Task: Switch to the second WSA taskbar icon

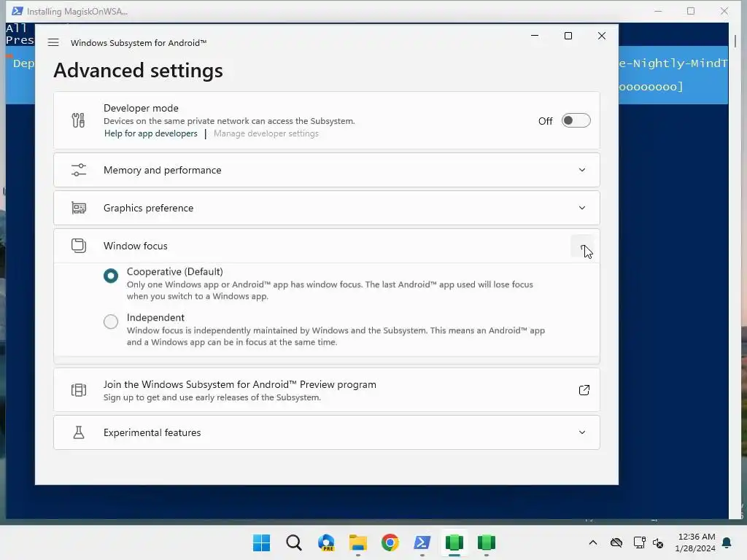Action: pyautogui.click(x=487, y=542)
